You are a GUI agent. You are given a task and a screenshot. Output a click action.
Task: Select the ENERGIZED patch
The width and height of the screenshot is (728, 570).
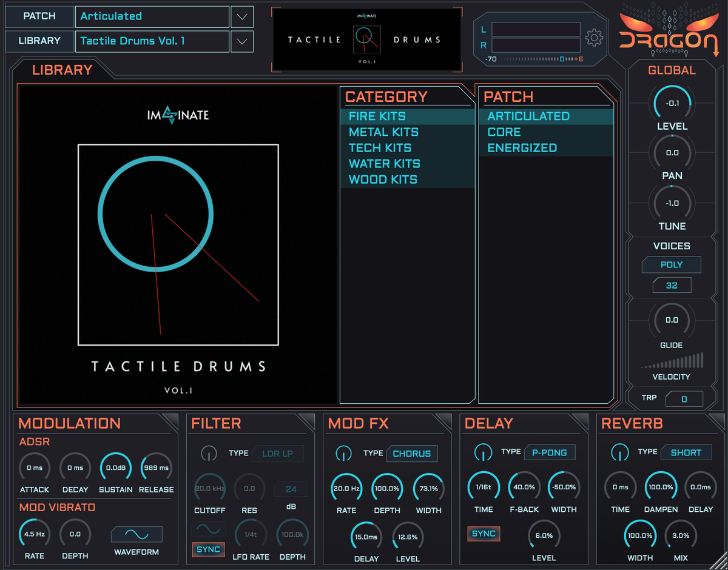tap(546, 148)
